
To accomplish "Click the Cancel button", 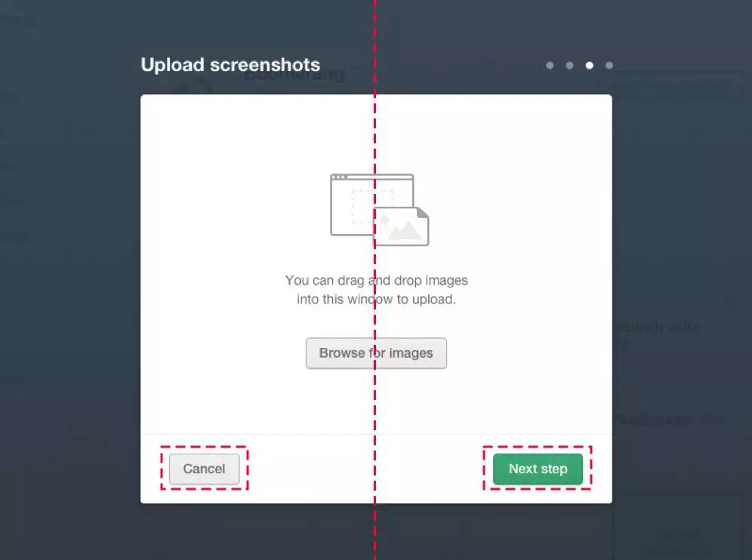I will 204,469.
